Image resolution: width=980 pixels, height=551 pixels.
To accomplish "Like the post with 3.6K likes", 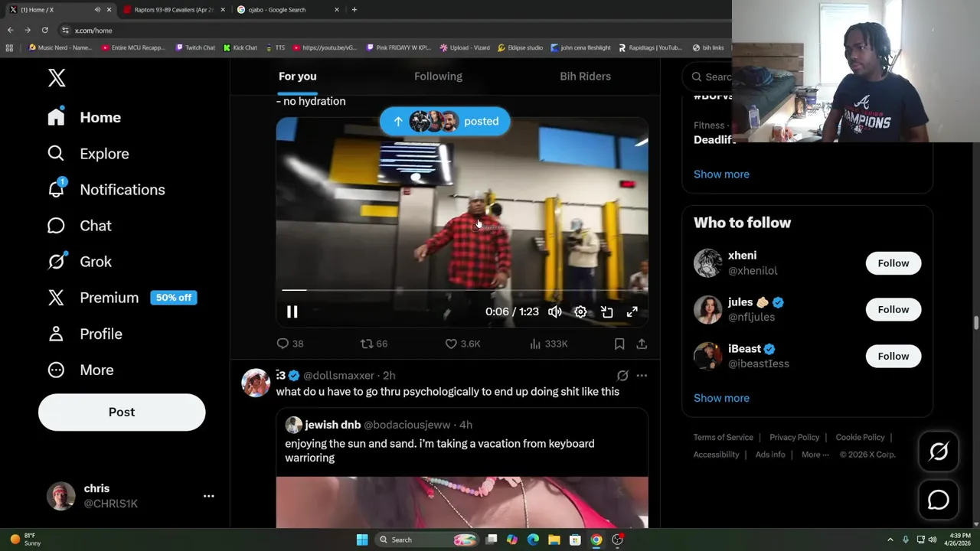I will tap(462, 344).
